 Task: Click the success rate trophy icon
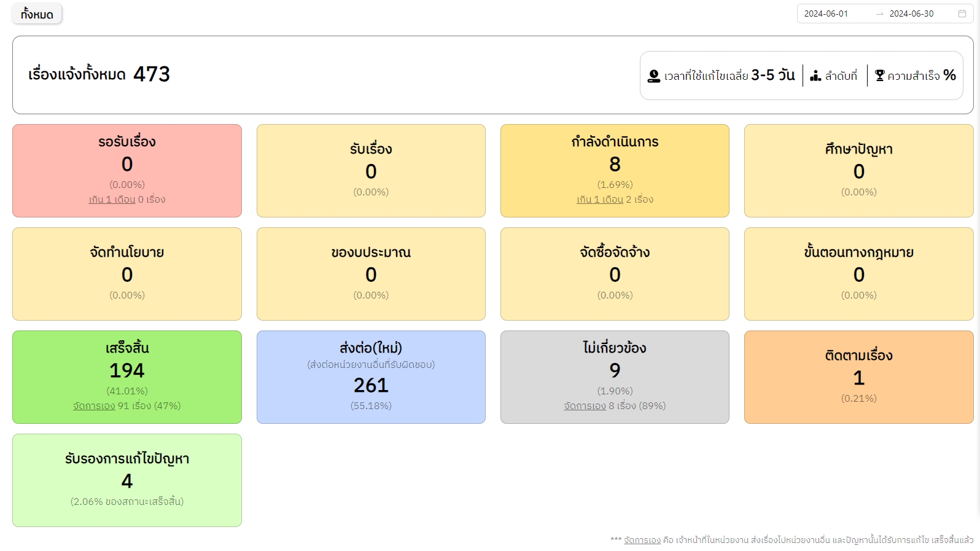(x=879, y=76)
